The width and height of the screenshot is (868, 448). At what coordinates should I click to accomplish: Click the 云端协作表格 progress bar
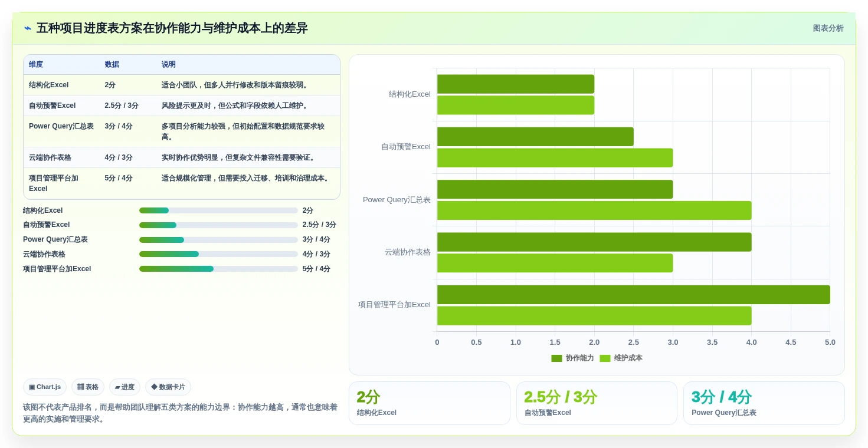pos(218,254)
